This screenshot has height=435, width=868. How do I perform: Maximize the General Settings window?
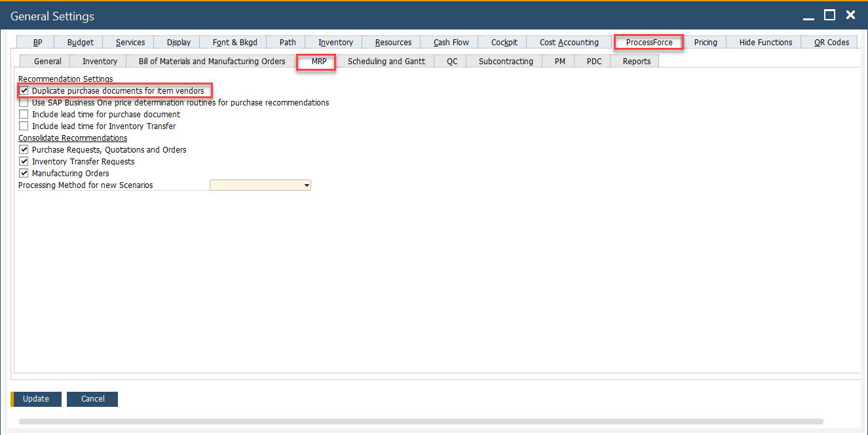pos(829,15)
